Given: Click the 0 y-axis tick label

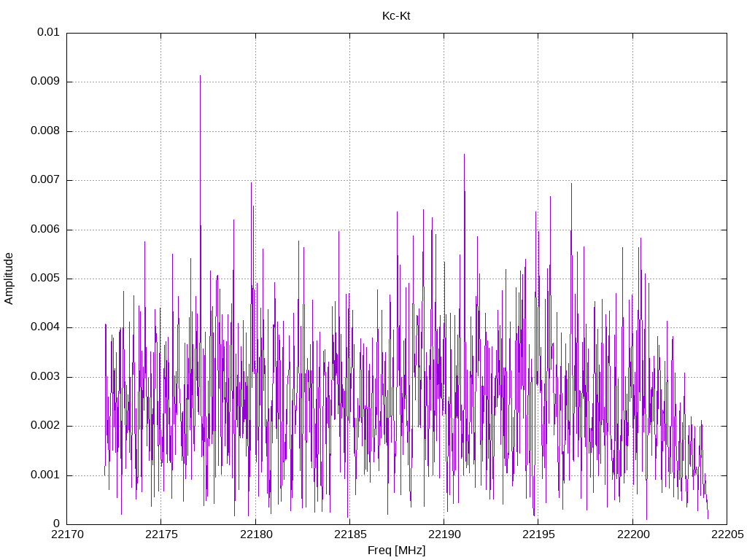Looking at the screenshot, I should [56, 524].
